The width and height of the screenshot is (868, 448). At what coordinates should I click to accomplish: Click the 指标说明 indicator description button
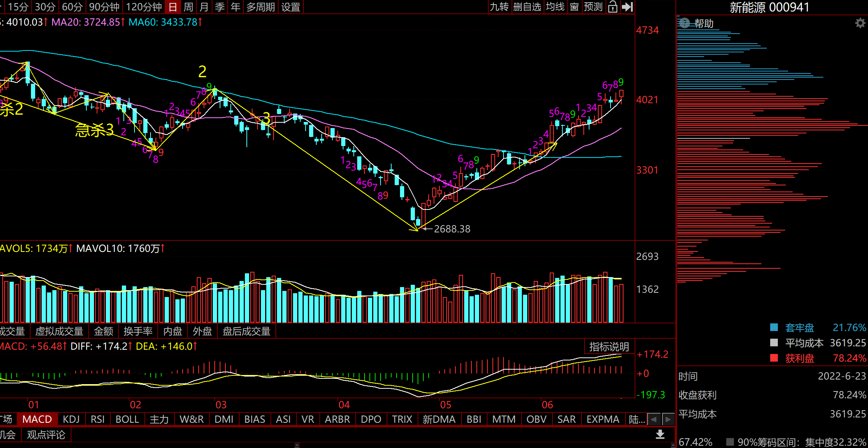[609, 347]
